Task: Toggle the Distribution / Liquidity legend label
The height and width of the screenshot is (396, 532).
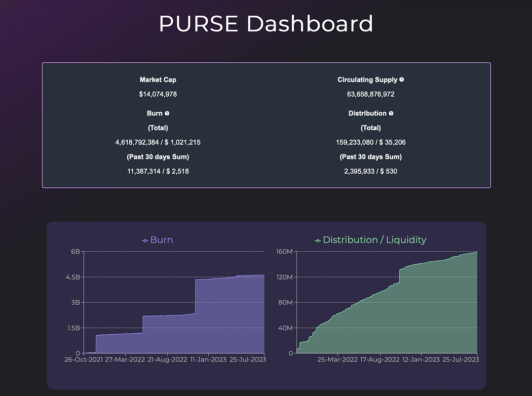Action: (x=374, y=240)
